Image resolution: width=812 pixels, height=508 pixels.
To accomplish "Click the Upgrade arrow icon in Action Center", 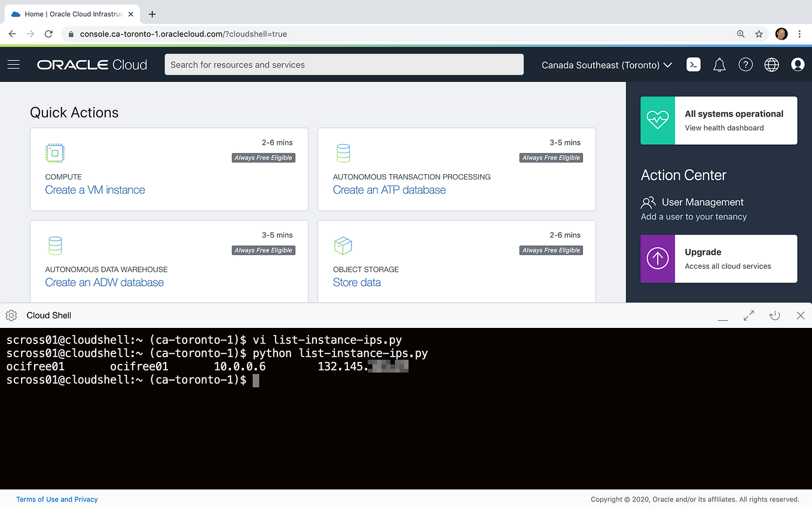I will 658,258.
